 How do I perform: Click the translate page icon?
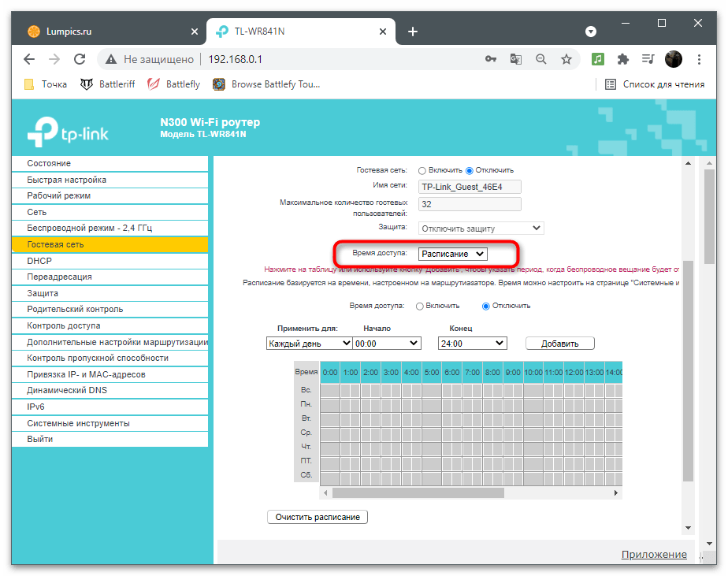[x=516, y=59]
